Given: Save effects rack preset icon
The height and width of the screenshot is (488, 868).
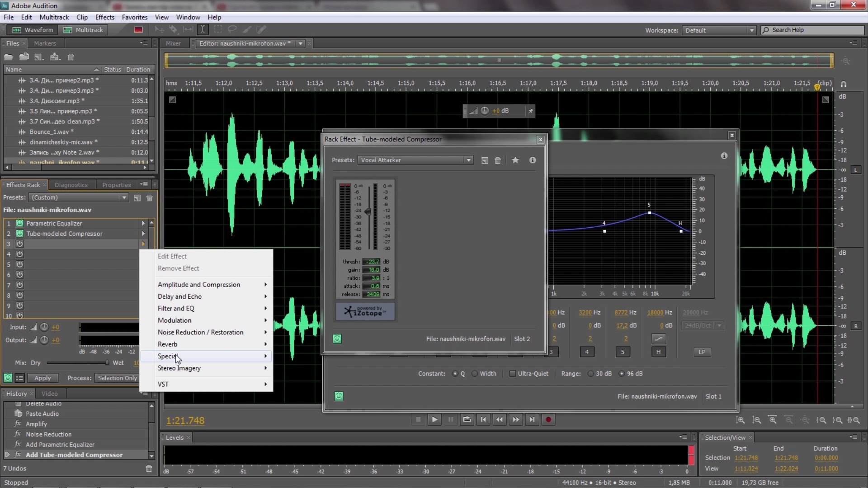Looking at the screenshot, I should click(137, 198).
